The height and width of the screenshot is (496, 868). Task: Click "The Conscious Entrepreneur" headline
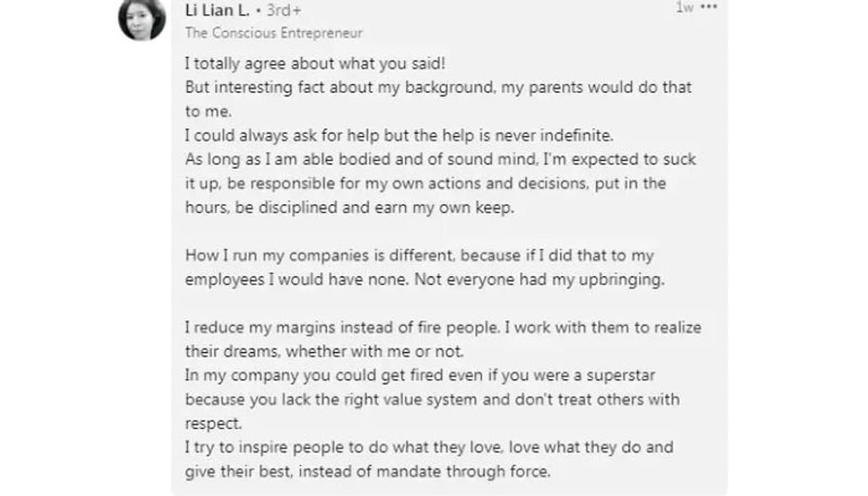pyautogui.click(x=273, y=33)
